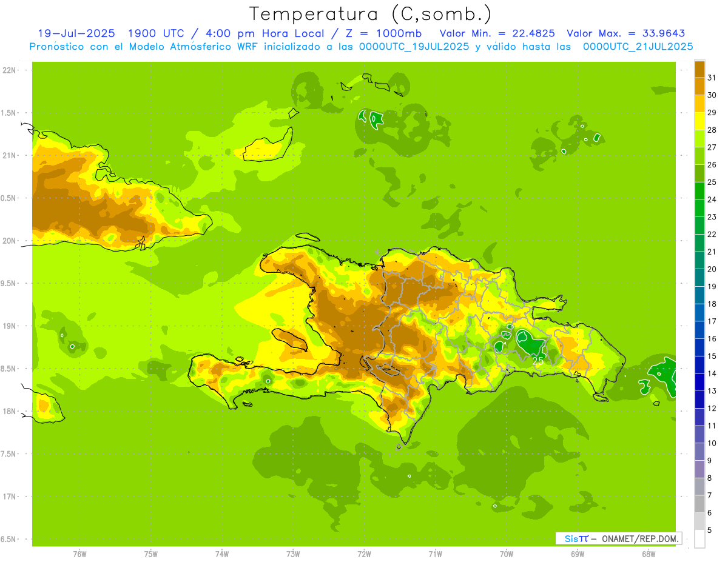The height and width of the screenshot is (562, 728).
Task: Click the '69W' longitude label
Action: tap(578, 554)
